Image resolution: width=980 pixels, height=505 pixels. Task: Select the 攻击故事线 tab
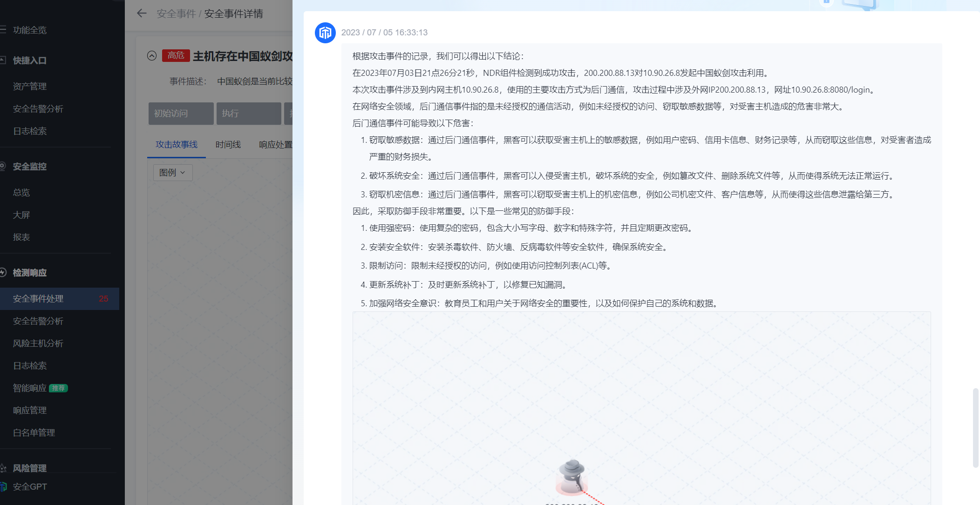177,144
